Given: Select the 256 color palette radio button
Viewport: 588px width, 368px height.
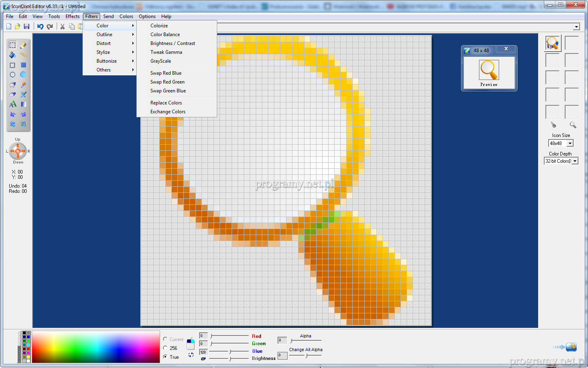Looking at the screenshot, I should [165, 348].
